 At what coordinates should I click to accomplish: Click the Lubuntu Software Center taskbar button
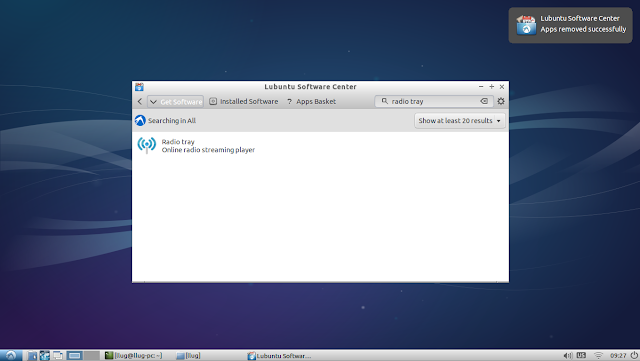[279, 356]
